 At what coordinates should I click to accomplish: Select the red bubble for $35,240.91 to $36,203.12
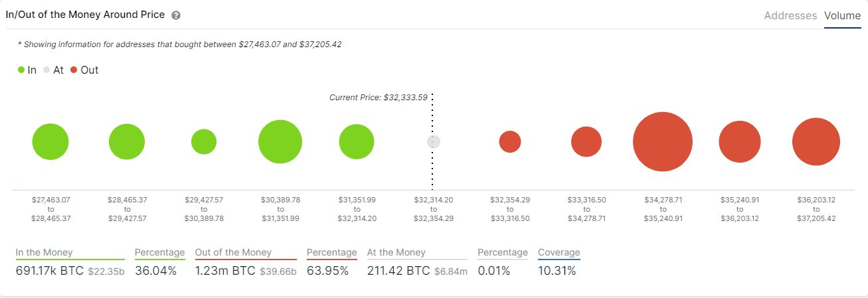740,141
